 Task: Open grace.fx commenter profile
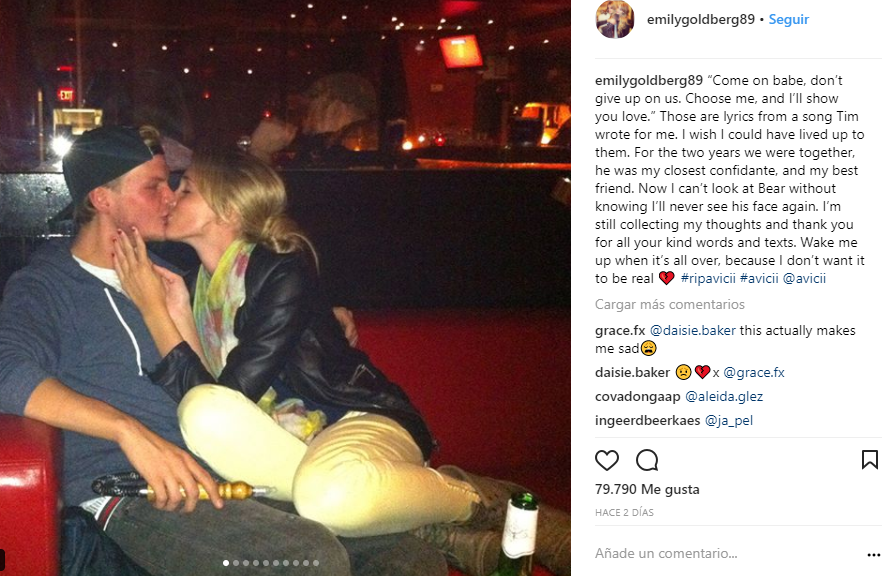point(620,330)
